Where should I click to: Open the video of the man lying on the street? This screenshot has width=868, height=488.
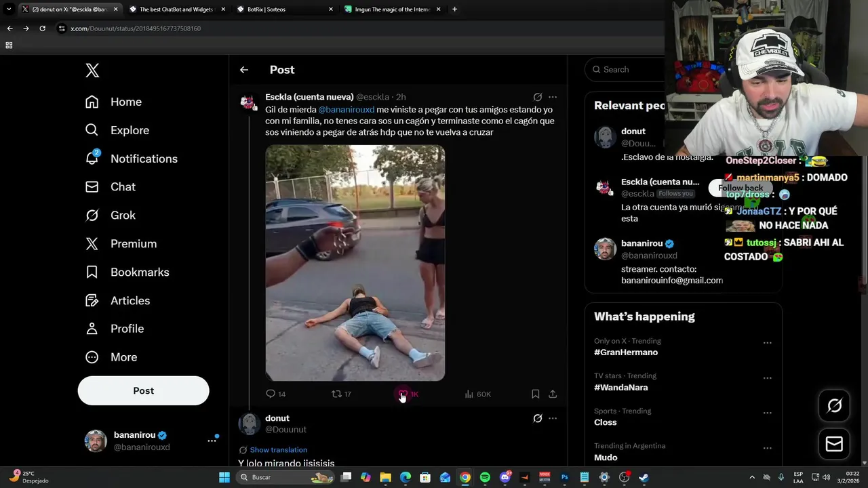[x=355, y=263]
